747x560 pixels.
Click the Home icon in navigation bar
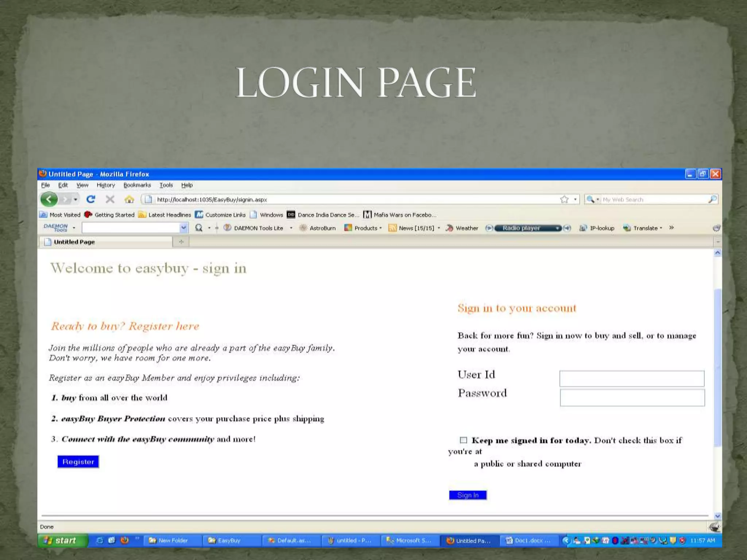(129, 199)
